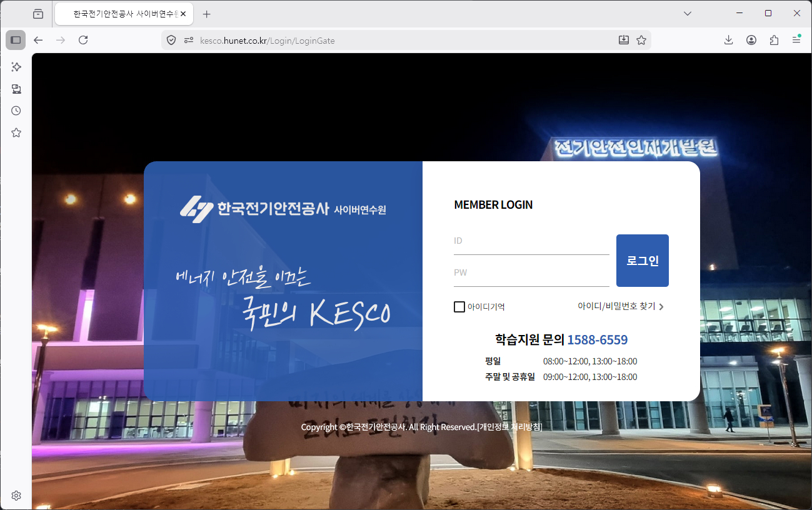
Task: Open sidebar settings gear
Action: [16, 496]
